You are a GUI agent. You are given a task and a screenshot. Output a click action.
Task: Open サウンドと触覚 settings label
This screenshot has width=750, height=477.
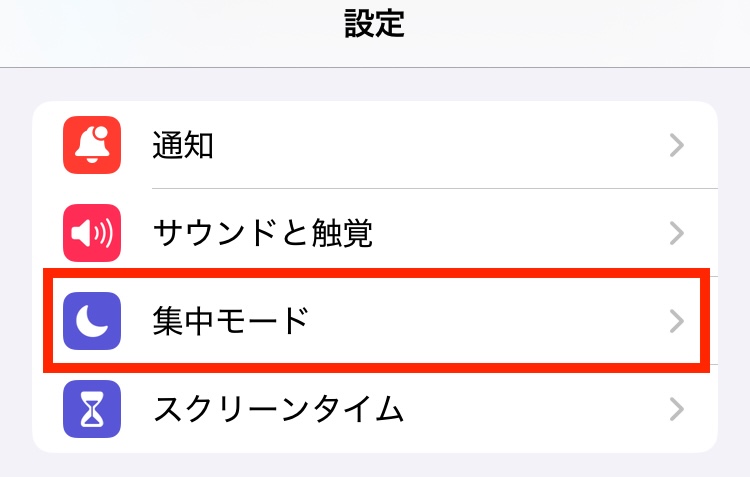tap(263, 233)
